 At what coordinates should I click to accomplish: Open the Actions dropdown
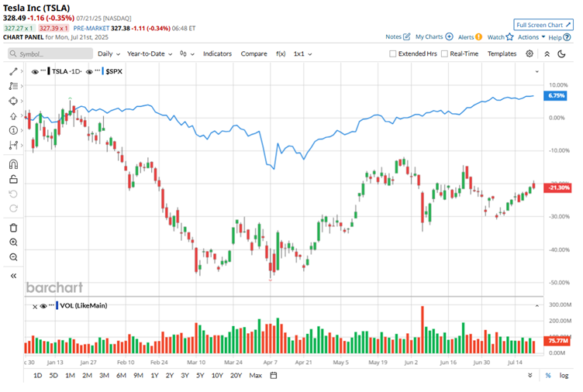point(531,37)
